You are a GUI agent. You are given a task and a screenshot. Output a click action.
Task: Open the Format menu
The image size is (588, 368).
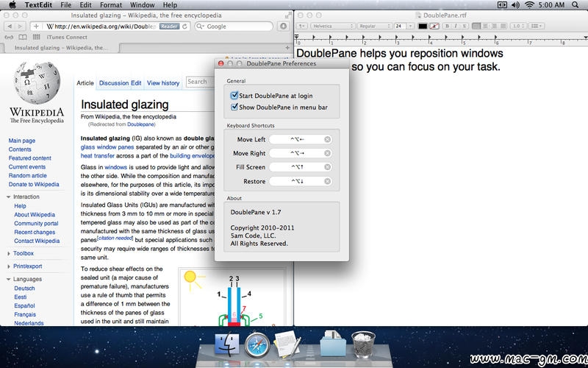tap(111, 5)
